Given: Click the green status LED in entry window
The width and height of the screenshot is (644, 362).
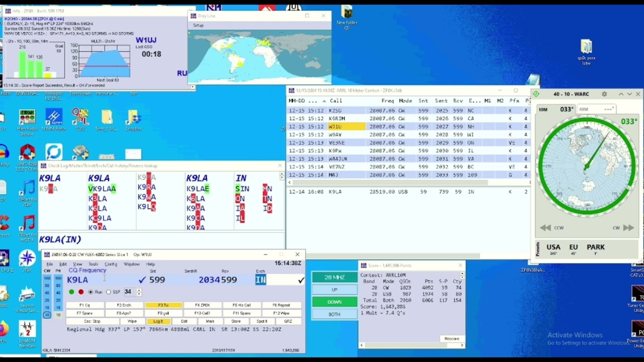Looking at the screenshot, I should click(x=71, y=292).
